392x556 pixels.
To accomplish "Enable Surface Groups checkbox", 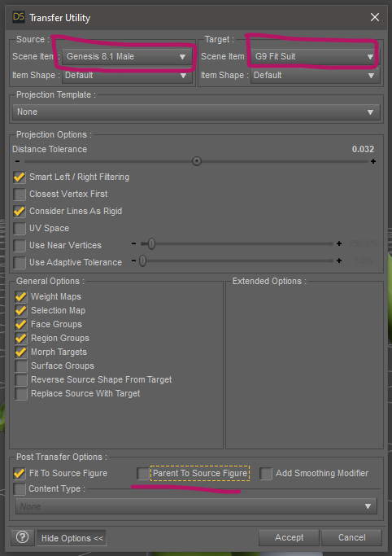I will click(21, 366).
